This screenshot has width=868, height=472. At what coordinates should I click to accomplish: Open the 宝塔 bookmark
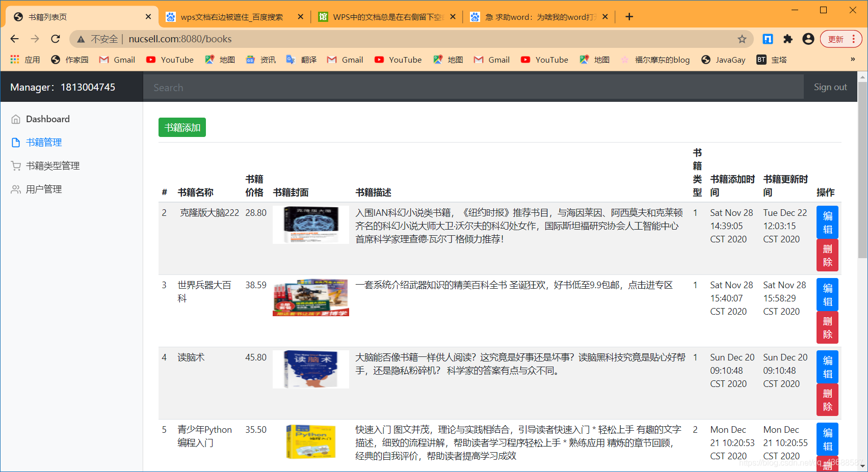(772, 60)
